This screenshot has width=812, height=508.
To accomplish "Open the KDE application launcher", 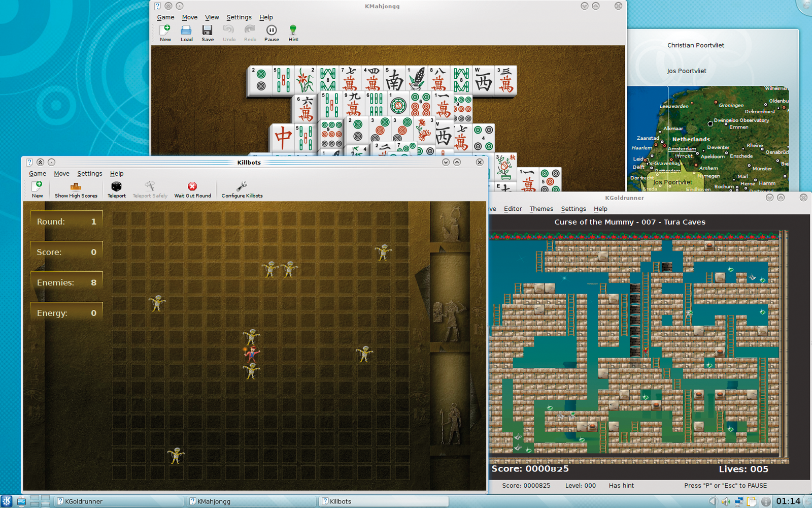I will point(7,501).
